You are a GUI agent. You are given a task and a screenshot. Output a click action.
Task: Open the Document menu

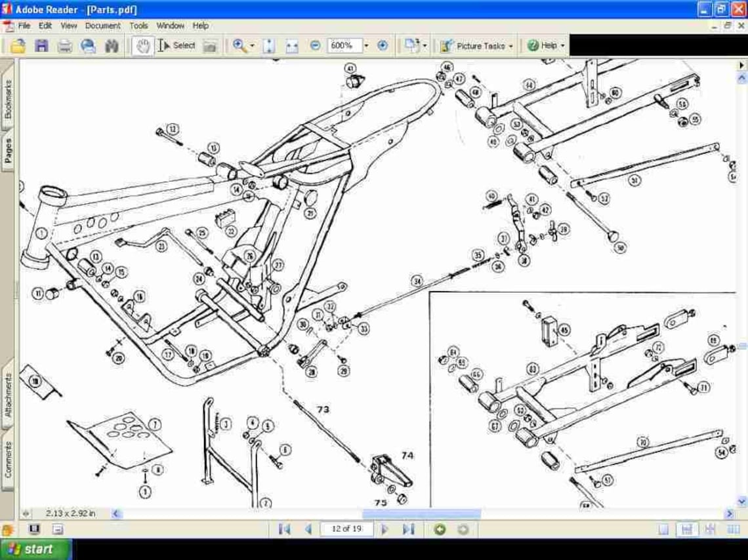(103, 26)
